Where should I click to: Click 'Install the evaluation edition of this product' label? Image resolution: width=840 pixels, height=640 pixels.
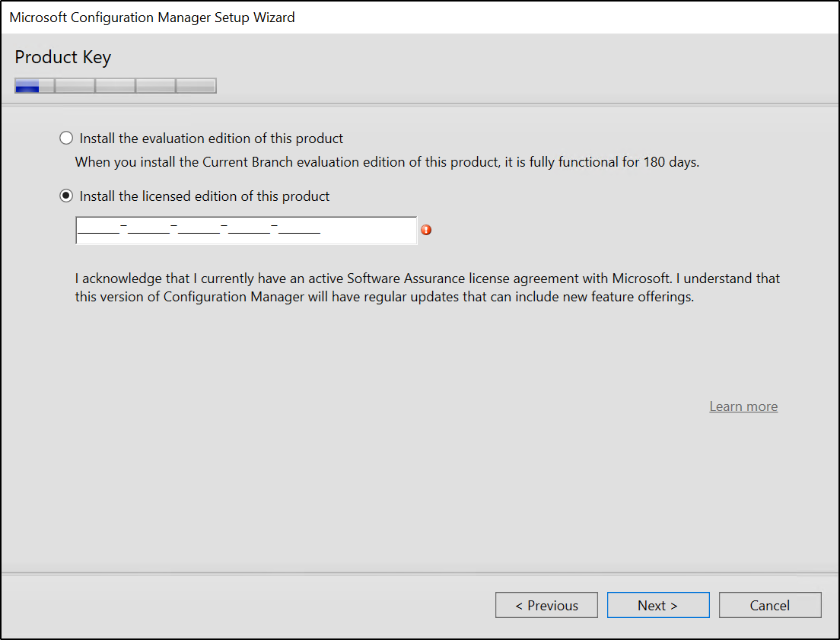211,139
